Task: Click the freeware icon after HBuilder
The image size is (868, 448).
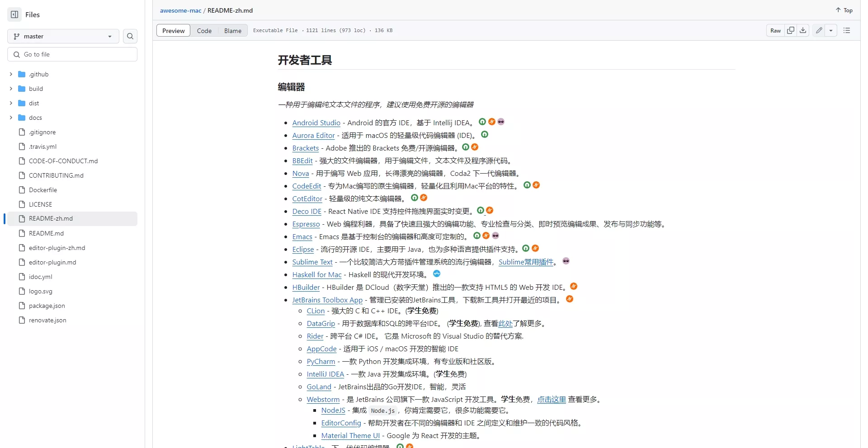Action: [x=574, y=286]
